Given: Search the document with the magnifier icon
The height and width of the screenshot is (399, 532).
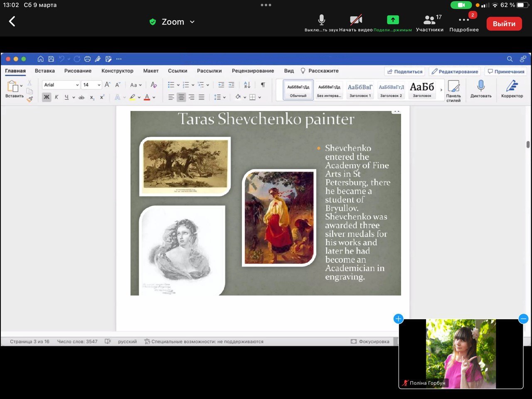Looking at the screenshot, I should tap(510, 59).
